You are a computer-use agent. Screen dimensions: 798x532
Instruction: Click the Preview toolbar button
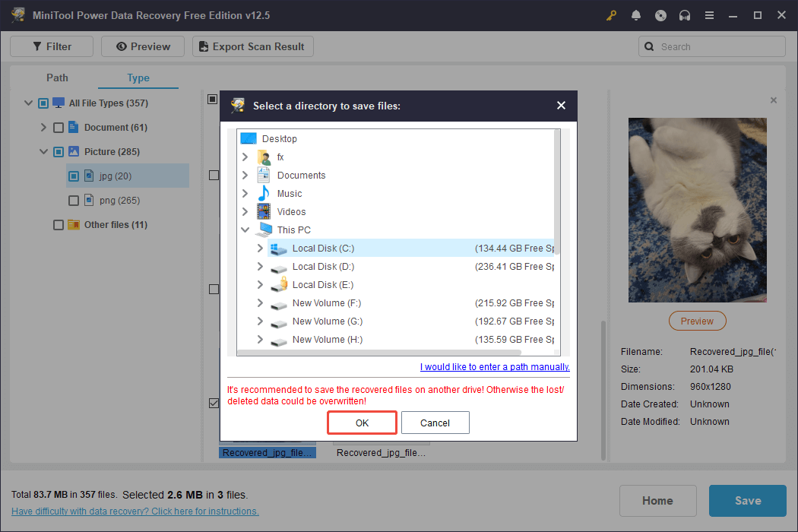143,46
